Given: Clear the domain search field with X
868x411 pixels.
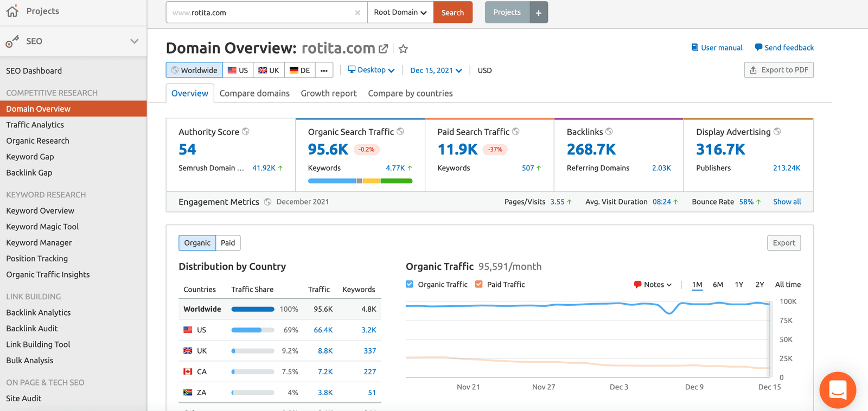Looking at the screenshot, I should 358,13.
